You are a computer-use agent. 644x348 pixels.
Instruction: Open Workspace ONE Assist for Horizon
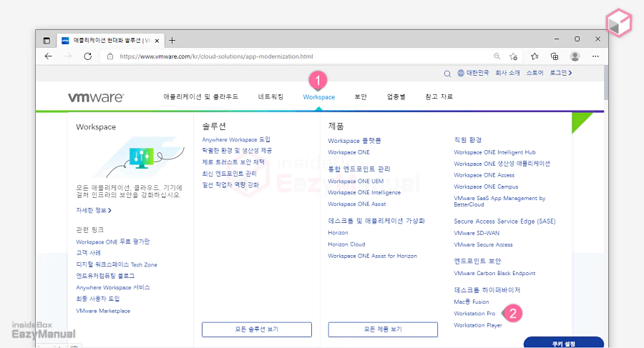(373, 256)
